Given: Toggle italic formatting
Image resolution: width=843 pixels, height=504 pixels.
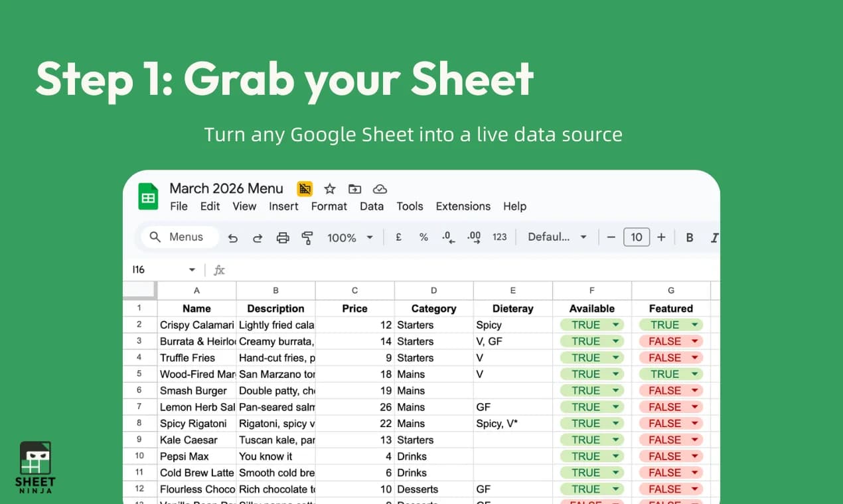Looking at the screenshot, I should pyautogui.click(x=712, y=237).
